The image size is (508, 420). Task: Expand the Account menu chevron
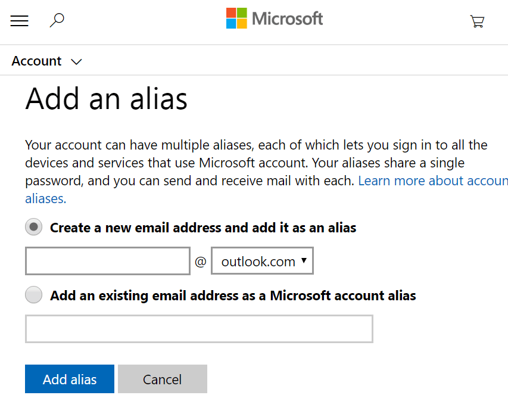point(76,61)
